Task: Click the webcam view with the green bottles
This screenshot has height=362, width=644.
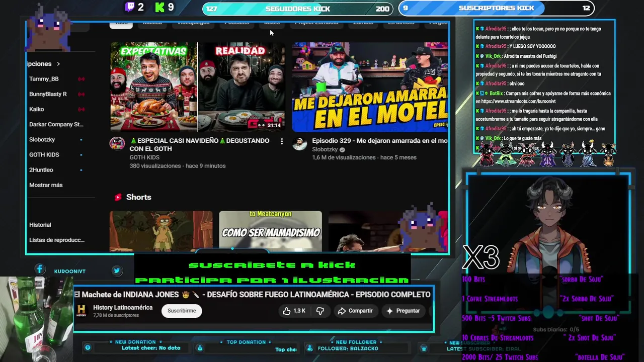Action: pyautogui.click(x=36, y=319)
